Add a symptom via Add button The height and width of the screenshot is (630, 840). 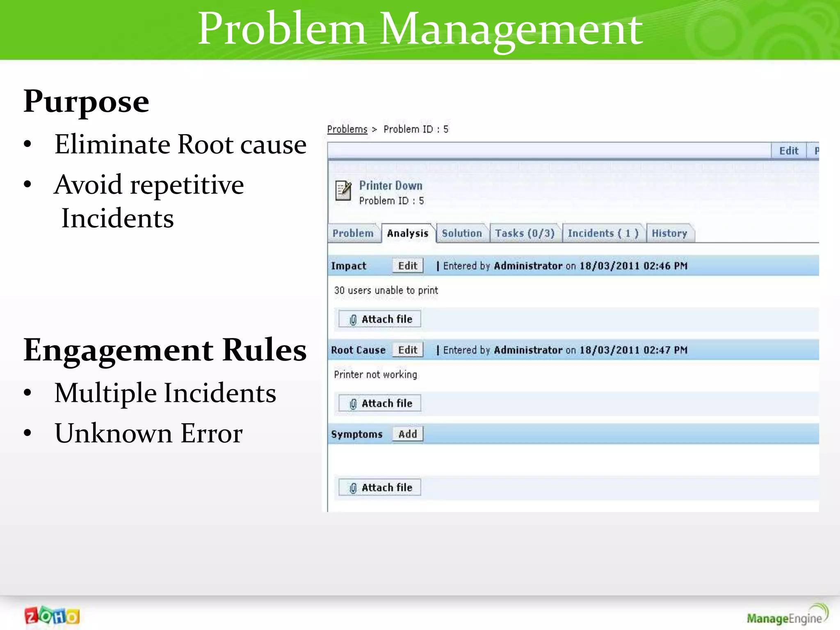407,434
